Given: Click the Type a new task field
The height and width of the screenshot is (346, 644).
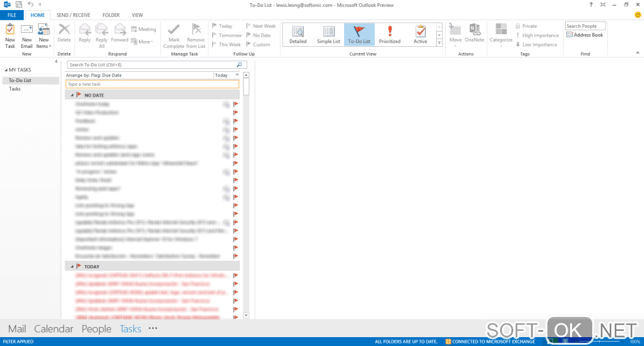Looking at the screenshot, I should click(152, 84).
